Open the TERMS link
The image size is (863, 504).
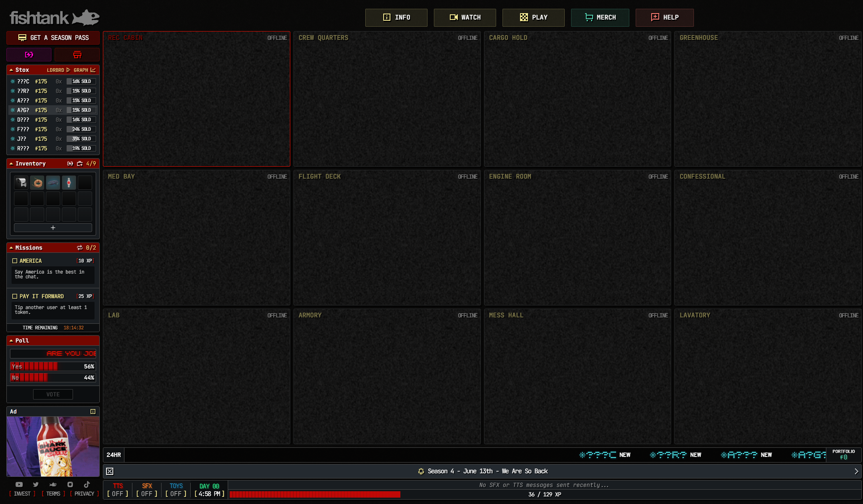[x=53, y=494]
